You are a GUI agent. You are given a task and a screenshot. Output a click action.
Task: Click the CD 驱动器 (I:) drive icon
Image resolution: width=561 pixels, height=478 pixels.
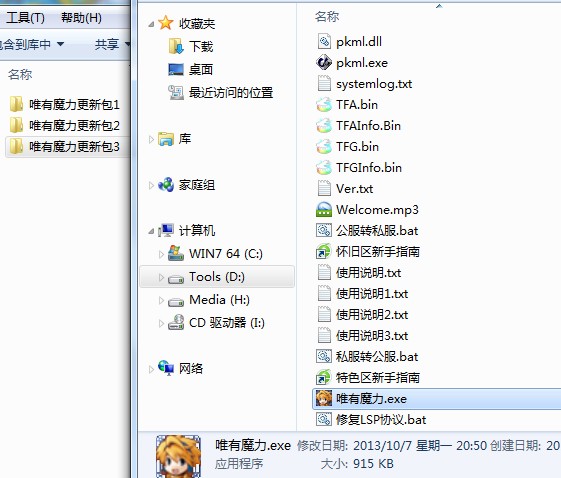[176, 323]
